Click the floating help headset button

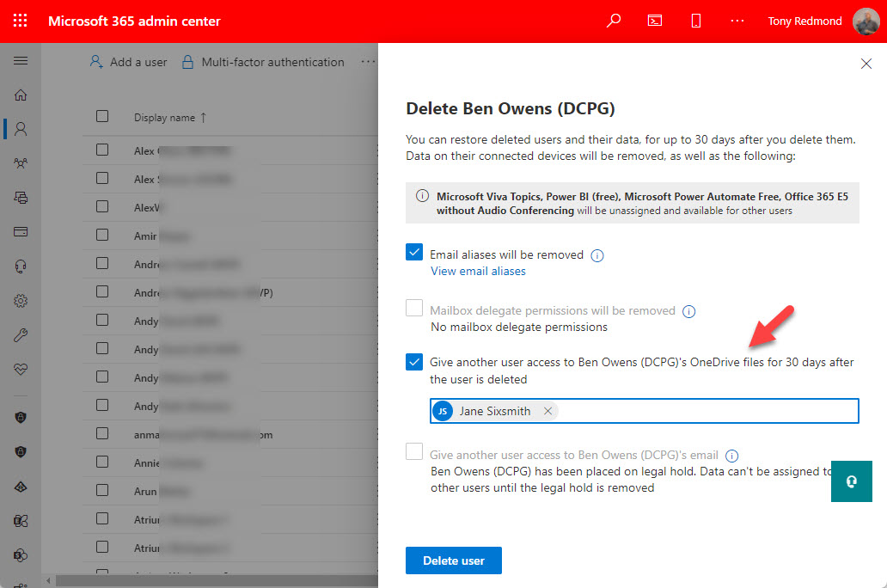(x=851, y=481)
